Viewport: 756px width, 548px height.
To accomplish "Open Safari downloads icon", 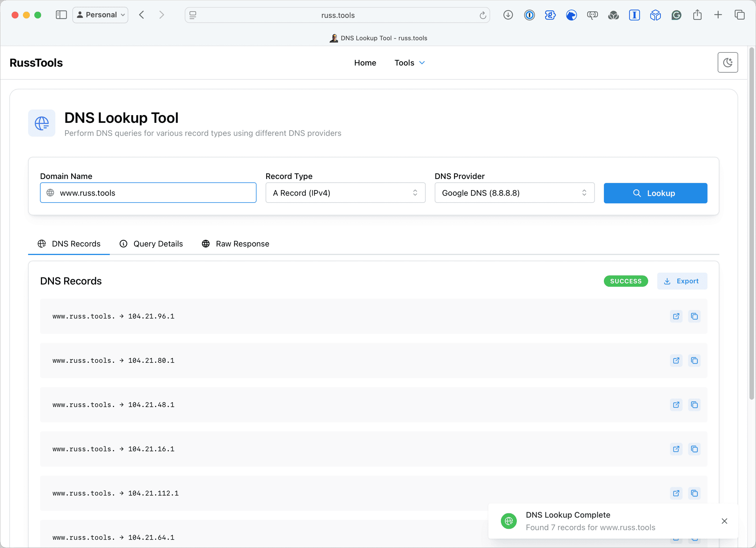I will 508,15.
